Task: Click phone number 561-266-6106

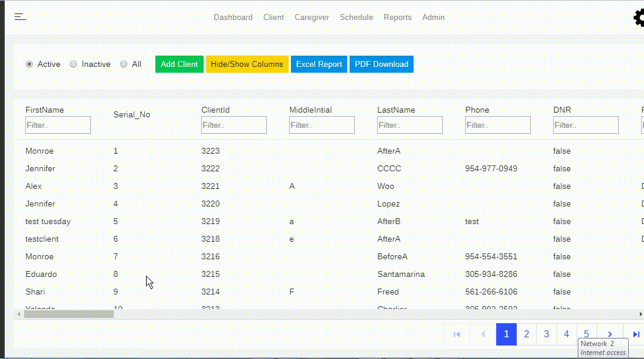Action: click(x=491, y=292)
